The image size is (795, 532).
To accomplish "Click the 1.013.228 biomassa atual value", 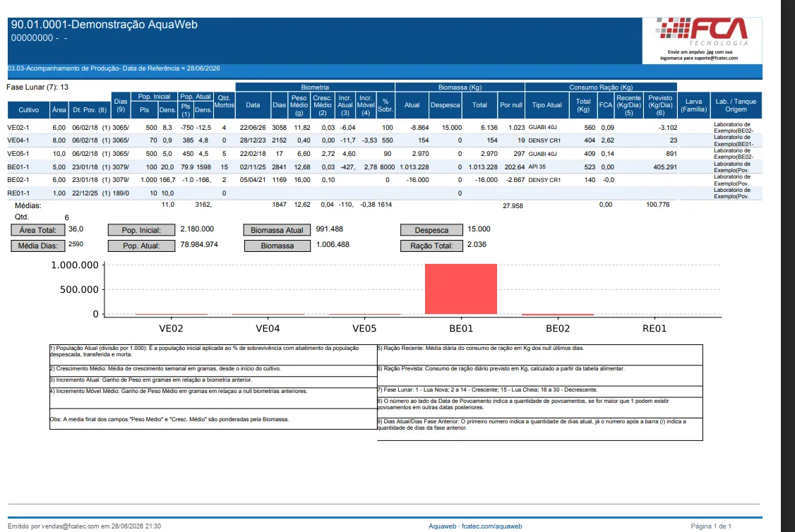I will [414, 167].
